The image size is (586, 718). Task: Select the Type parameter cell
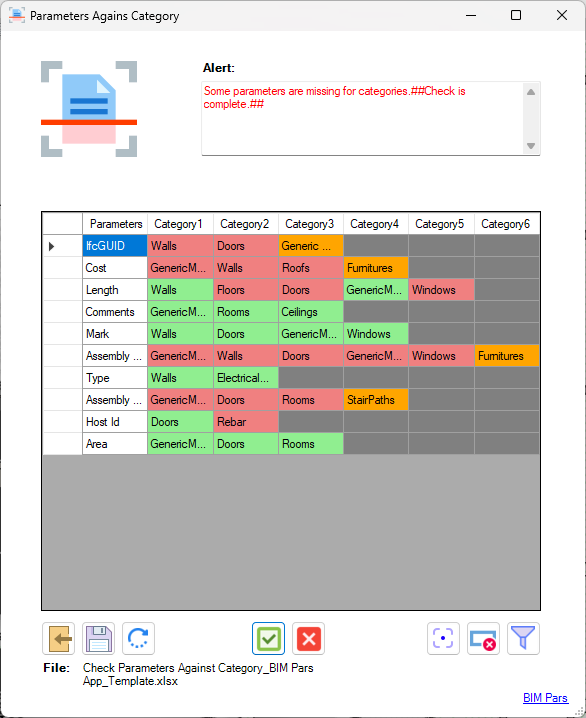coord(115,378)
